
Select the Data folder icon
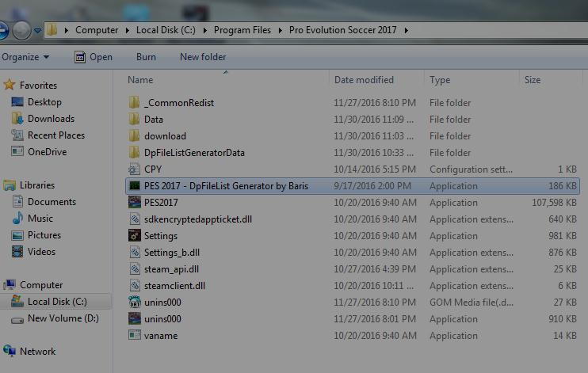pos(134,120)
